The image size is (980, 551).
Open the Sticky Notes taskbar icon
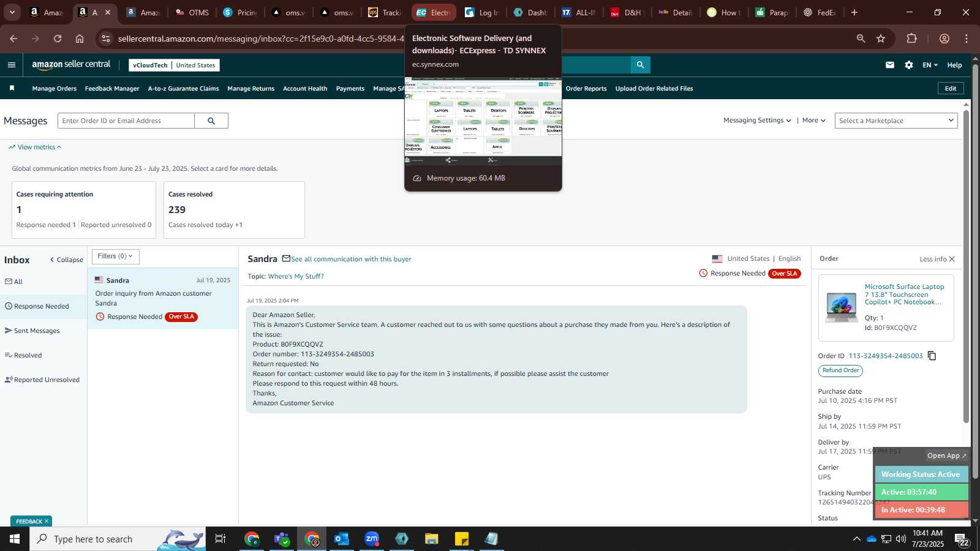click(462, 539)
